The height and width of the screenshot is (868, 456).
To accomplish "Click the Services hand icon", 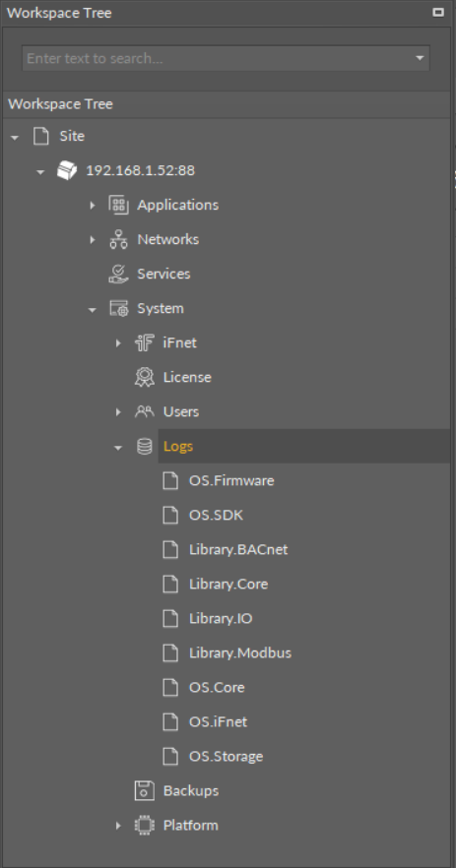I will point(118,274).
